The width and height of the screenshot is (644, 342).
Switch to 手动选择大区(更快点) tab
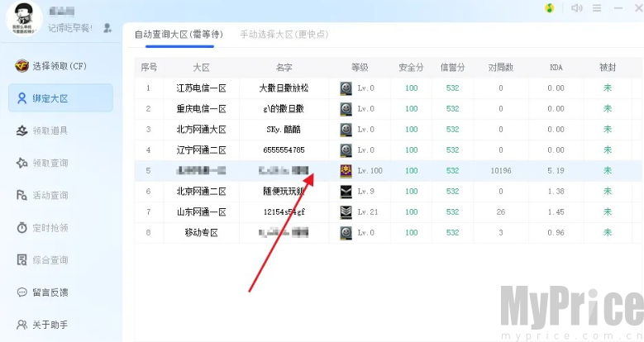pos(284,35)
